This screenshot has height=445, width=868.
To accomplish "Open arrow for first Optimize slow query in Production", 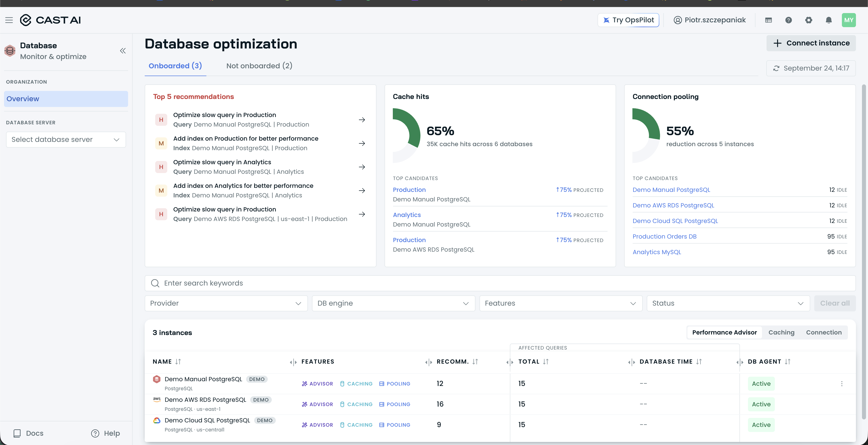I will coord(362,120).
